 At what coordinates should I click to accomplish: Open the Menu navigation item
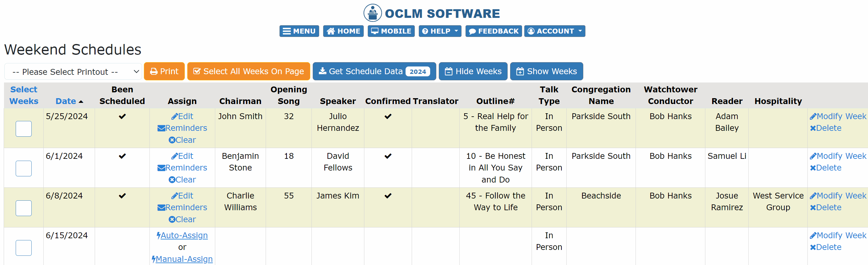click(299, 31)
